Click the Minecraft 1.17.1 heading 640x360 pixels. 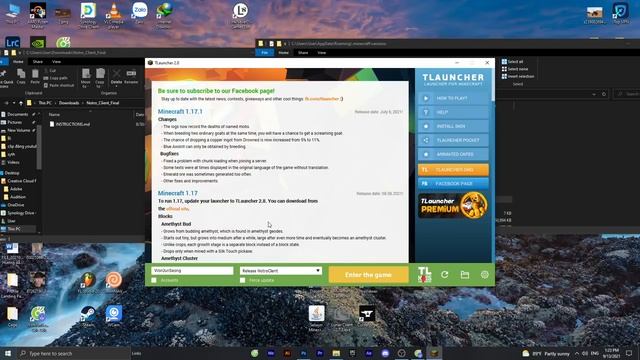[x=180, y=111]
